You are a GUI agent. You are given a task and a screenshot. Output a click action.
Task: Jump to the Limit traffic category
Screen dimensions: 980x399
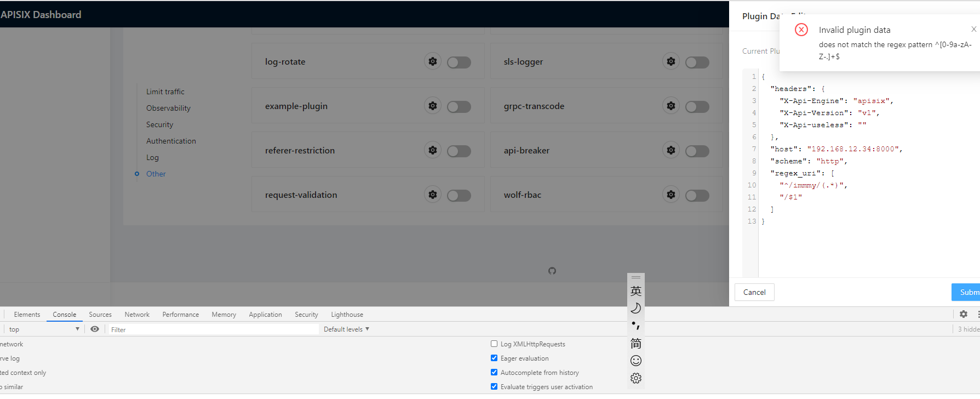point(165,92)
